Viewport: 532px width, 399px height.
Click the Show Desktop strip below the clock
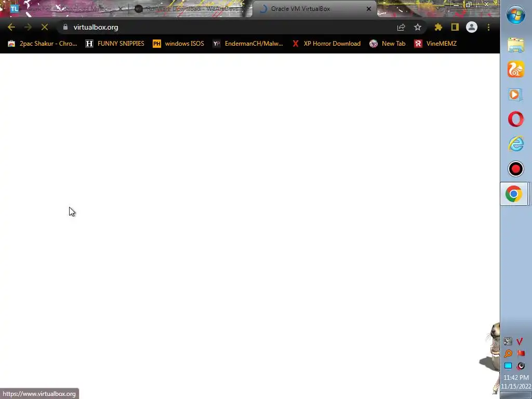[x=516, y=395]
